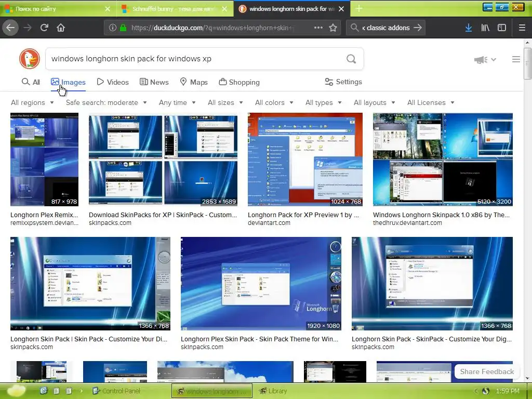Select the Images results tab
This screenshot has width=532, height=399.
click(68, 82)
